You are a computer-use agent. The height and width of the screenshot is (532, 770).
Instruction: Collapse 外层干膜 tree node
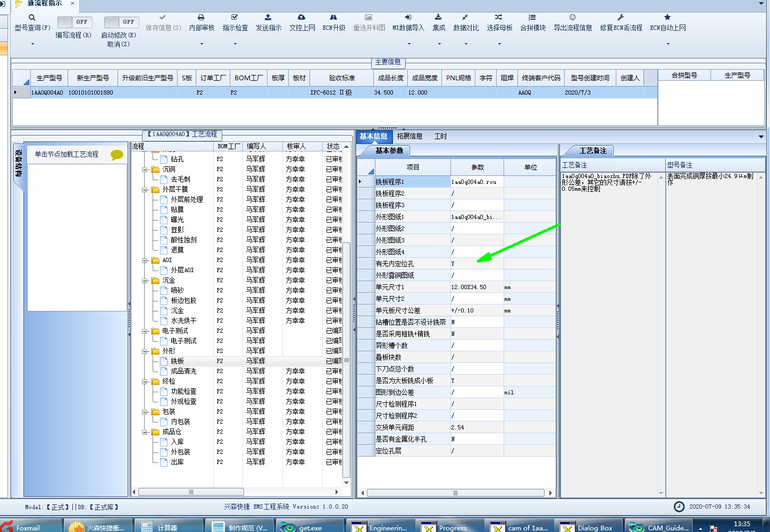pos(145,190)
